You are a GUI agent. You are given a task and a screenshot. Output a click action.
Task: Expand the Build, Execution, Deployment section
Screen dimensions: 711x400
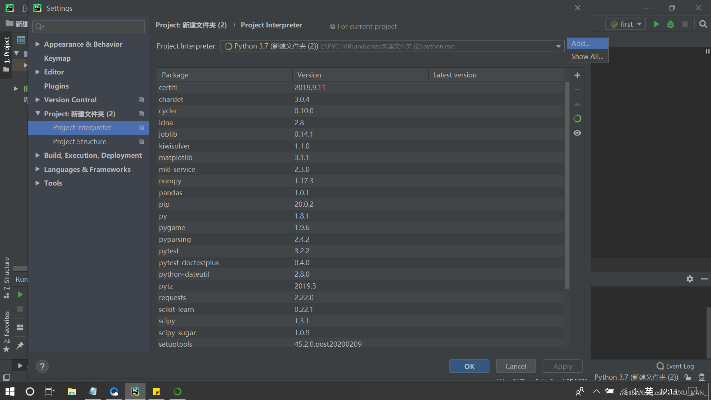(x=38, y=155)
